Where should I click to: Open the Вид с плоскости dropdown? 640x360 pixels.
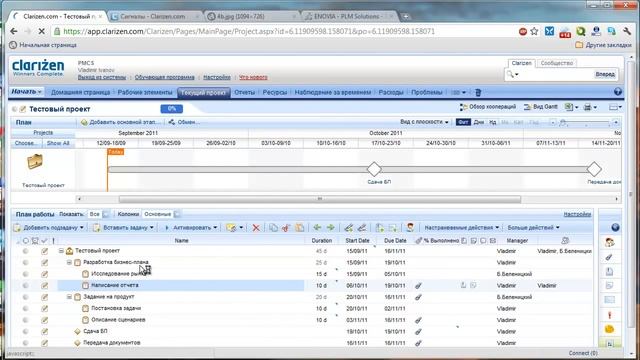(x=424, y=122)
